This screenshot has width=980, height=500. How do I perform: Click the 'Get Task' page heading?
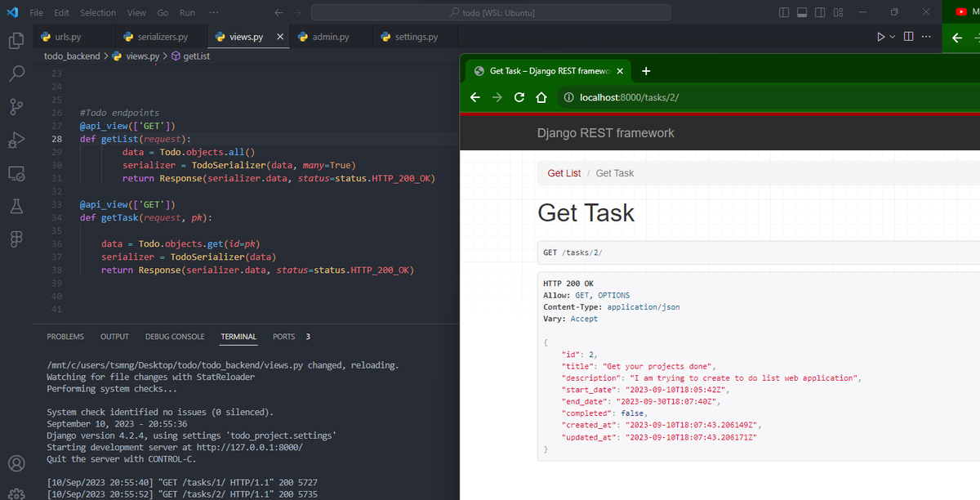(586, 212)
